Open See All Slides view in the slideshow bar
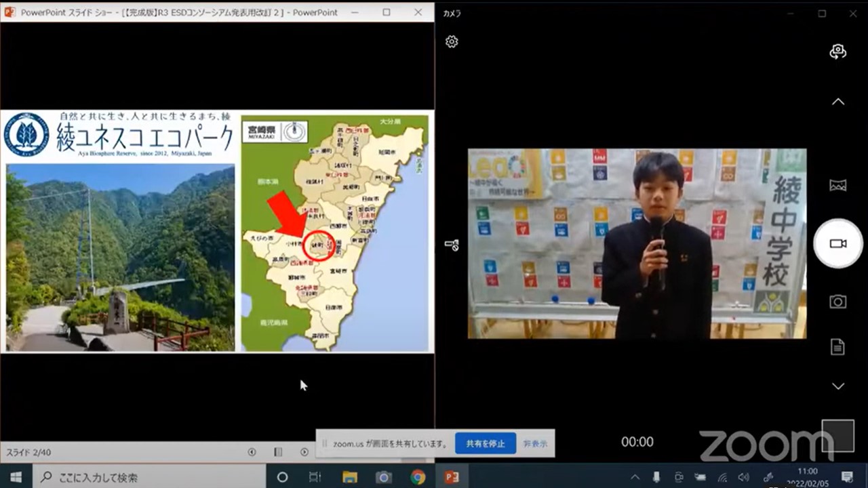The height and width of the screenshot is (488, 868). (x=278, y=452)
